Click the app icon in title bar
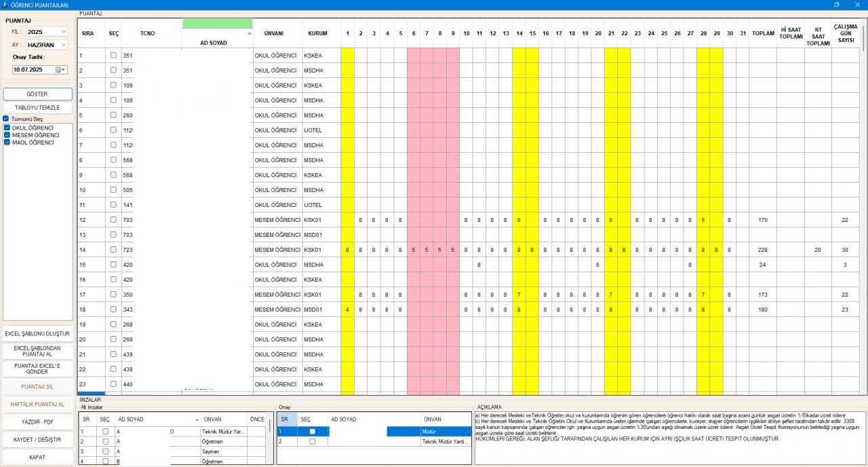868x467 pixels. point(5,5)
